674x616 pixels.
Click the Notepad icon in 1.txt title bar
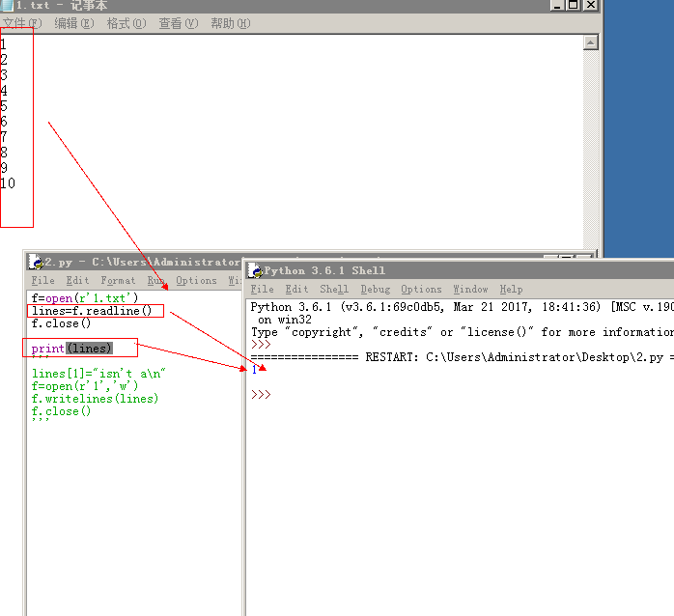[8, 6]
